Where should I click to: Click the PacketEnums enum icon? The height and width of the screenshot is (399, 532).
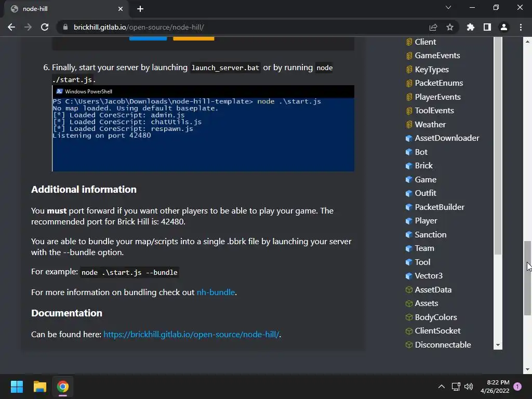click(x=409, y=83)
